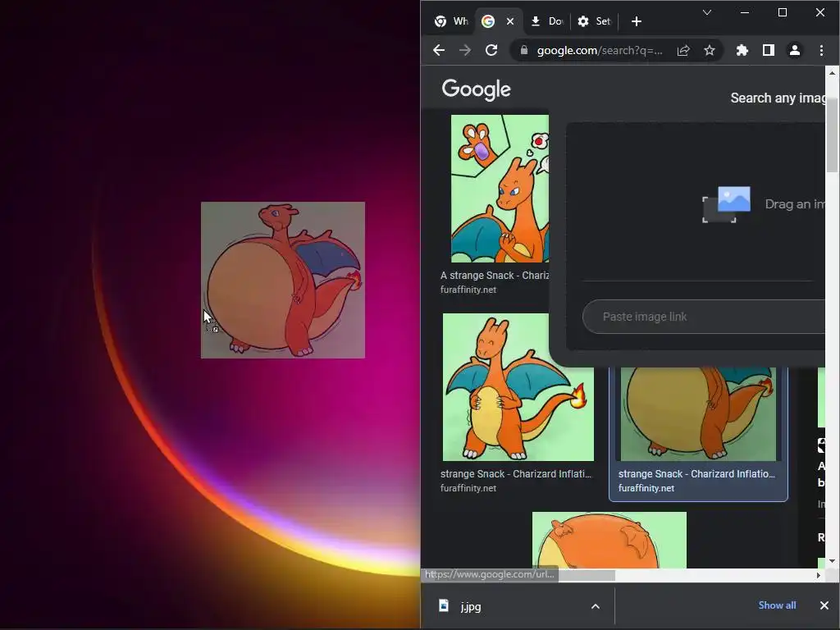Open the Chrome three-dot menu
The image size is (840, 630).
point(821,50)
